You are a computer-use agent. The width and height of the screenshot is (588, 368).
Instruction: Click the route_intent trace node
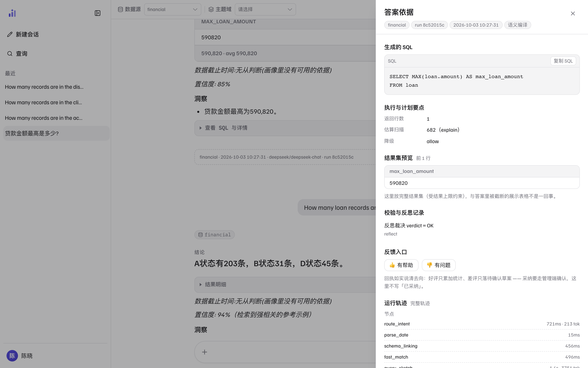click(482, 324)
